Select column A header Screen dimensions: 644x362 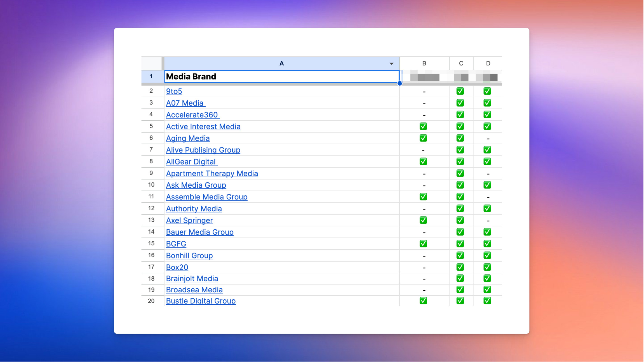click(281, 64)
